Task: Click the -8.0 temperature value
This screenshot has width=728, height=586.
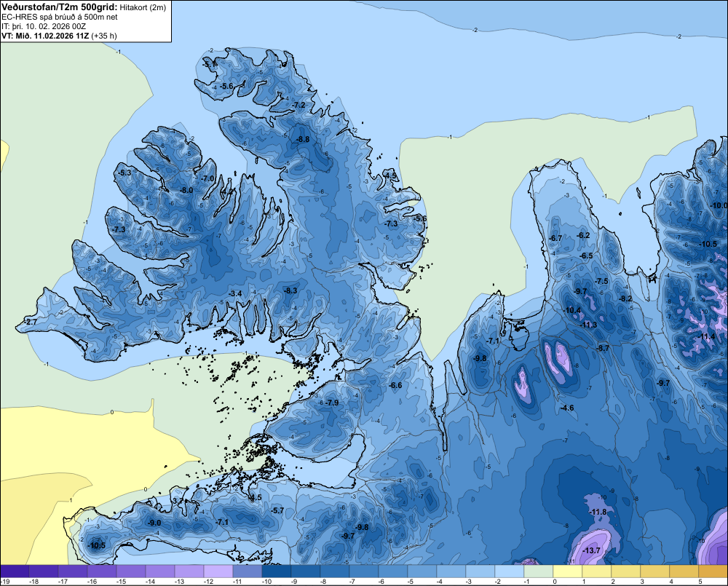Action: (x=186, y=190)
